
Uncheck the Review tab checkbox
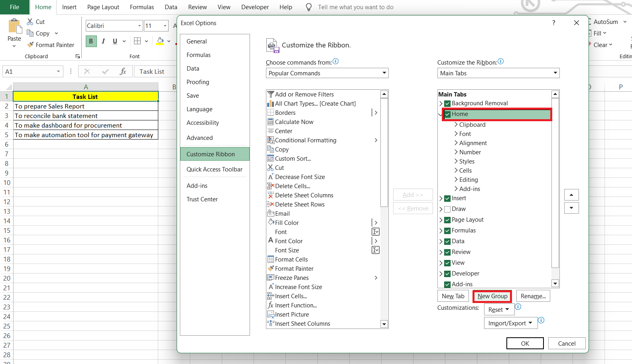coord(447,252)
